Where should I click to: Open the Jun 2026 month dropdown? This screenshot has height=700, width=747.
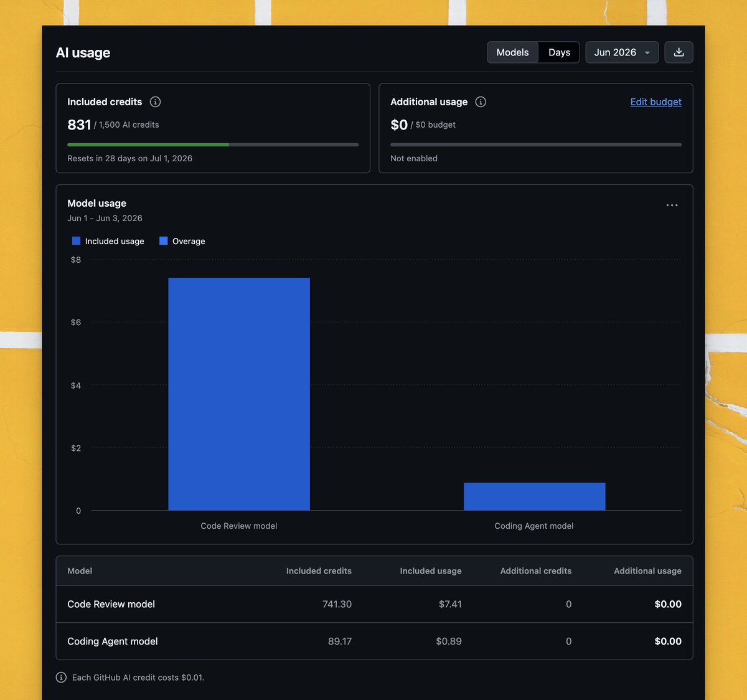(622, 52)
